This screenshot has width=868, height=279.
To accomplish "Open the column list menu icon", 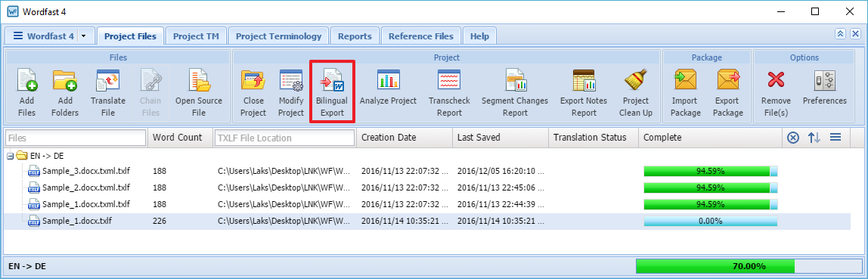I will (x=835, y=138).
